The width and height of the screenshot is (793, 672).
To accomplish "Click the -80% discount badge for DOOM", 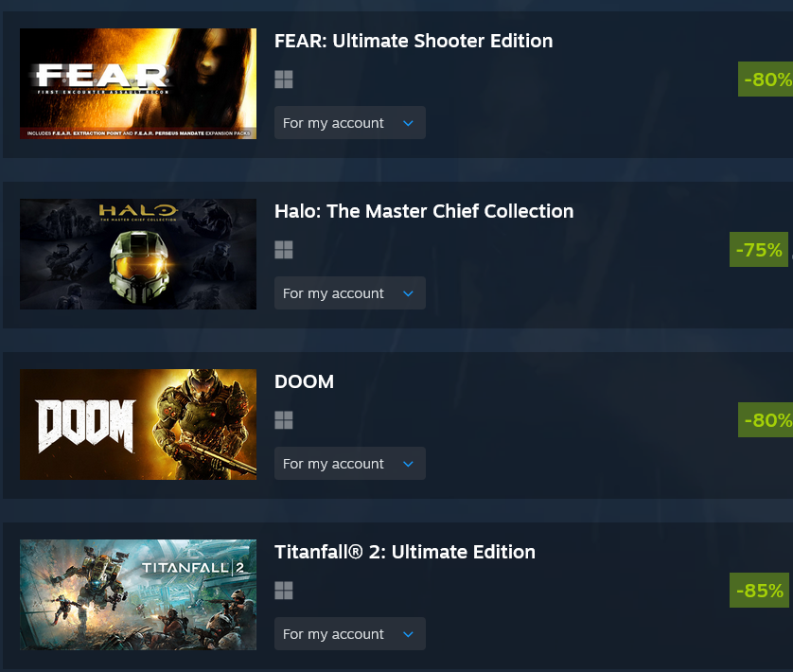I will (x=766, y=420).
